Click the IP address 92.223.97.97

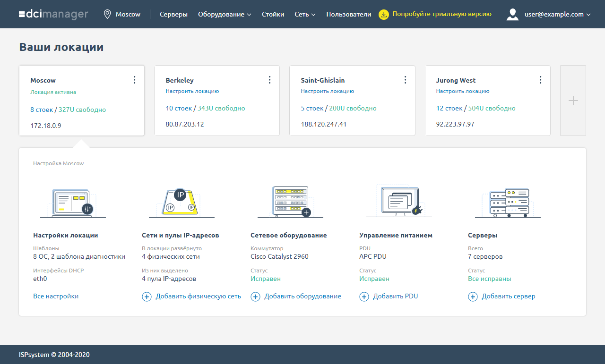[455, 124]
